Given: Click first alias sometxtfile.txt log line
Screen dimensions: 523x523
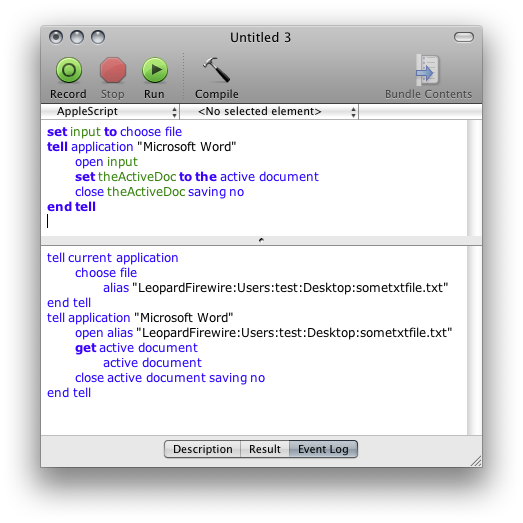Looking at the screenshot, I should click(276, 288).
